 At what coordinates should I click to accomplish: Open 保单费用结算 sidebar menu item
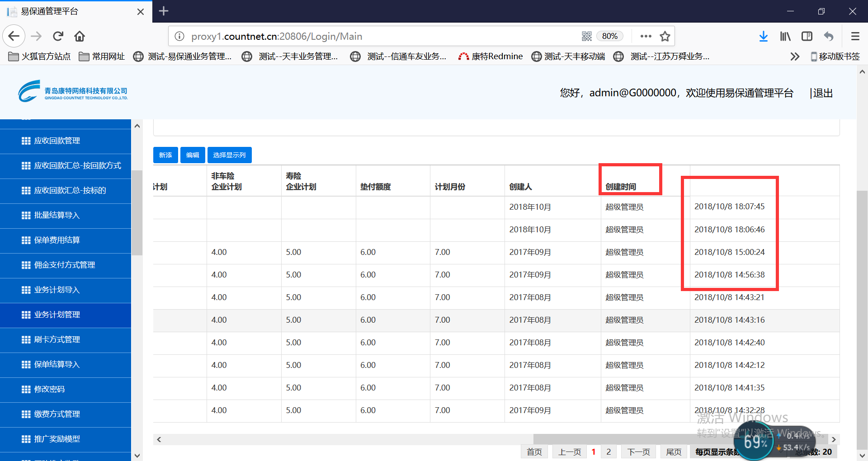(x=57, y=240)
